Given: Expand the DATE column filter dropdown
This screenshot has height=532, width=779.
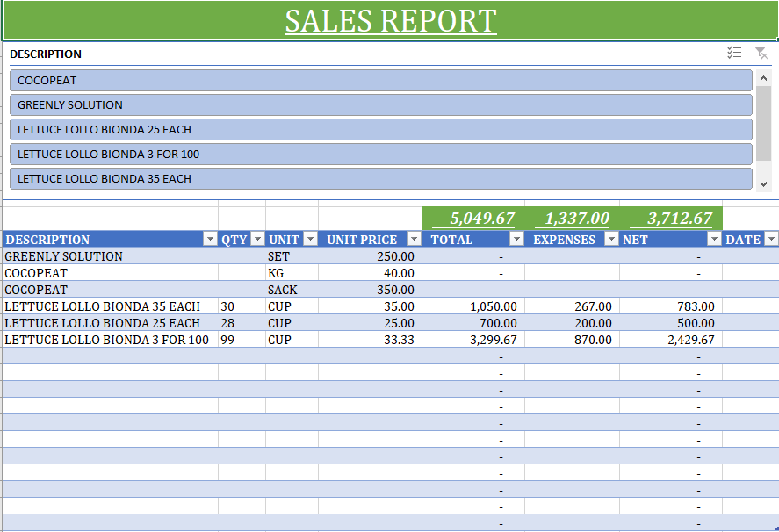Looking at the screenshot, I should point(771,240).
